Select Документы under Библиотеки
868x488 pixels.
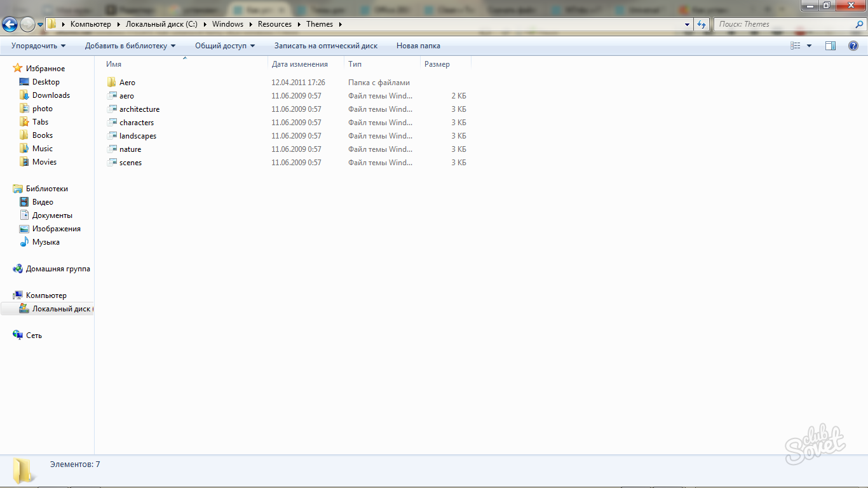click(52, 215)
